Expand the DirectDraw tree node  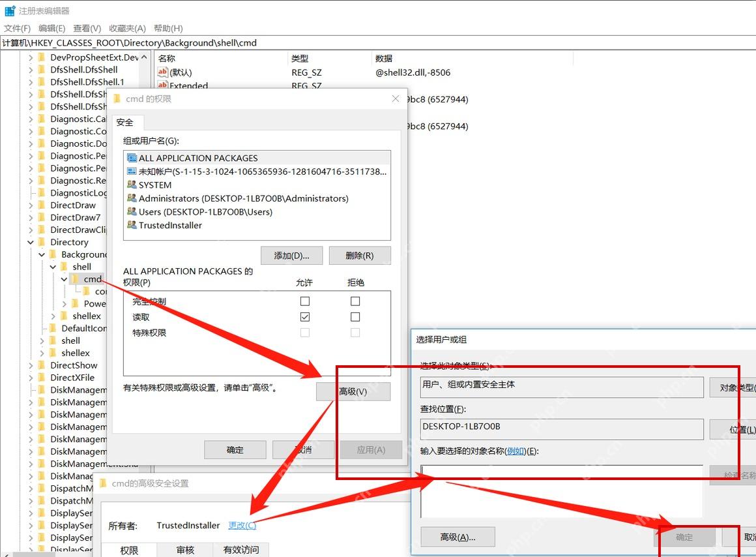(31, 205)
